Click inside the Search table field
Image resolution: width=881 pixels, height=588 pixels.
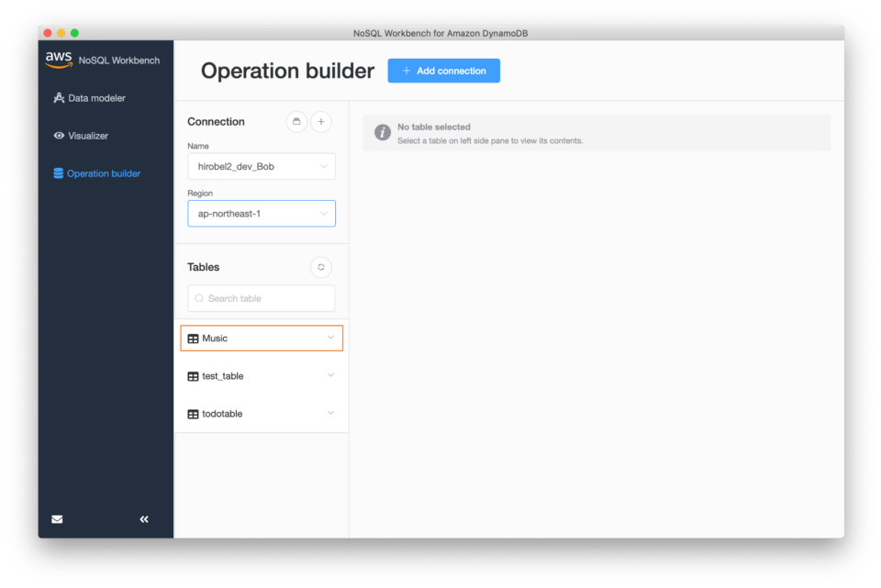[x=261, y=298]
